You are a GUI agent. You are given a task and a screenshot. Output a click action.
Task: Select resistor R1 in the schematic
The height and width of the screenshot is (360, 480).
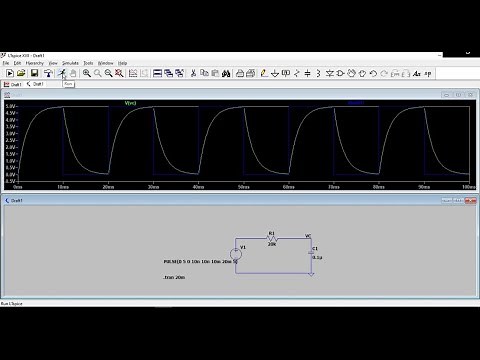[272, 238]
